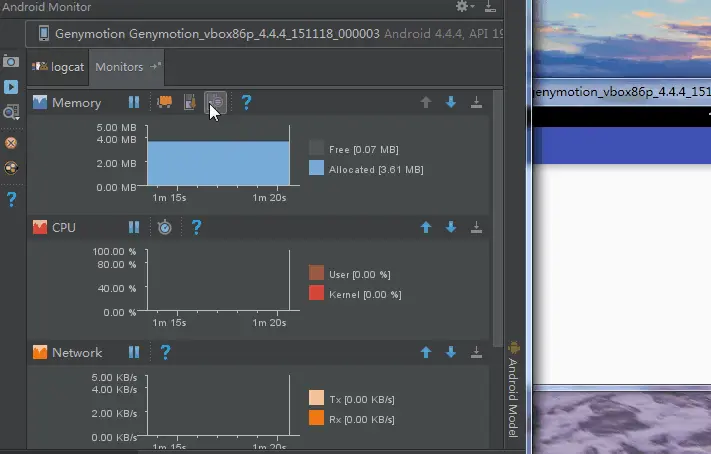The width and height of the screenshot is (711, 454).
Task: Dump Java heap icon in Memory toolbar
Action: tap(190, 102)
